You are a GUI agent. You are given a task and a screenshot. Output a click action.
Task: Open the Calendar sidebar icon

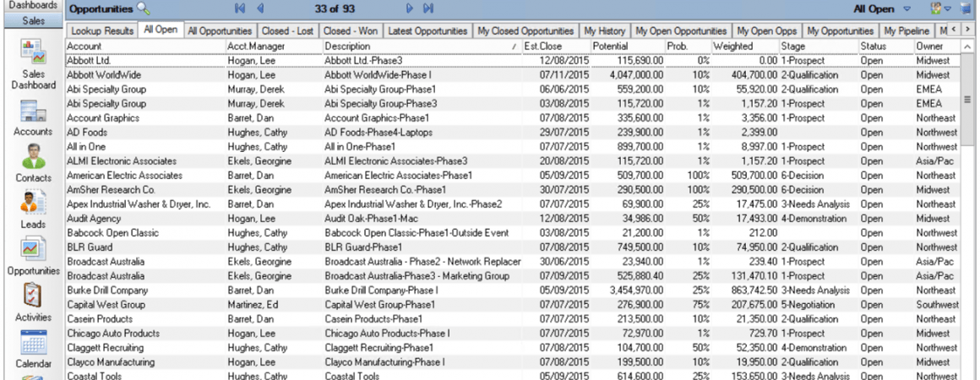coord(33,342)
